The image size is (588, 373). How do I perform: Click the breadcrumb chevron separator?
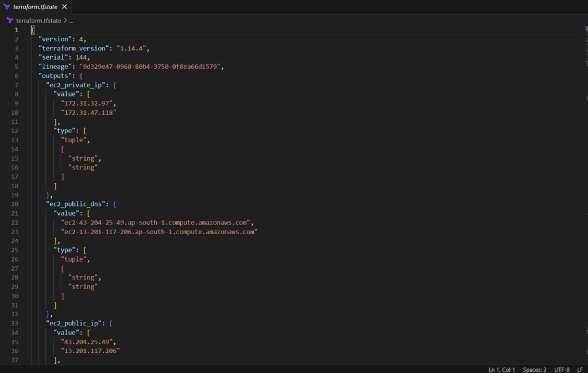(x=64, y=20)
